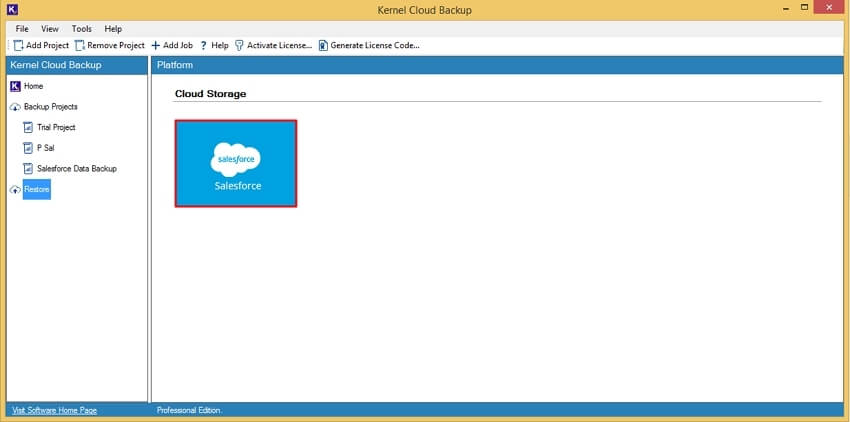
Task: Click the Trial Project document icon
Action: tap(28, 127)
